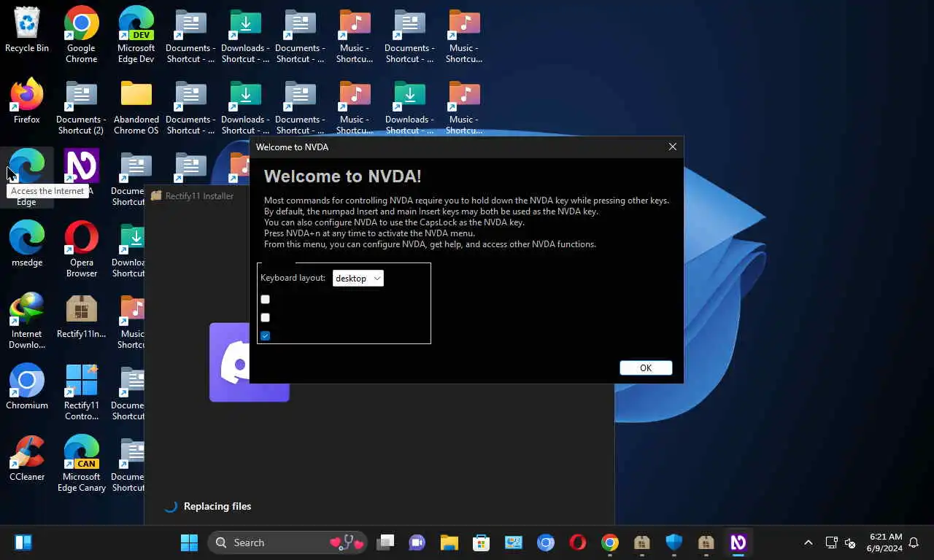This screenshot has width=934, height=560.
Task: Select the Microsoft Edge Dev desktop icon
Action: [136, 34]
